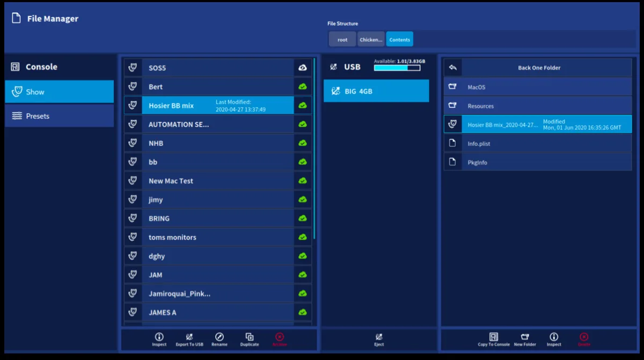Viewport: 644px width, 360px height.
Task: Click the green cloud icon on NHB row
Action: pyautogui.click(x=303, y=143)
